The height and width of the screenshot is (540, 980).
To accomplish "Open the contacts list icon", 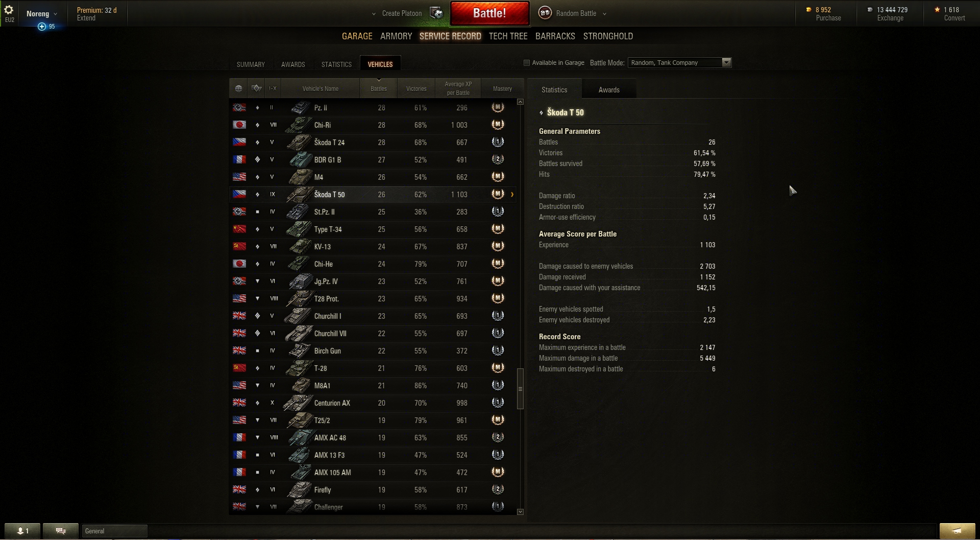I will pyautogui.click(x=23, y=531).
